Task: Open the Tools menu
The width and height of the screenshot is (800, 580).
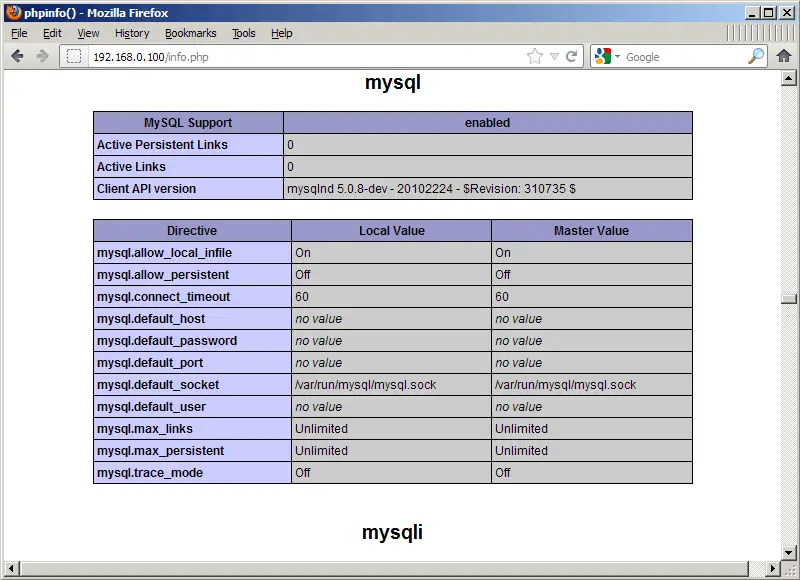Action: pos(244,33)
